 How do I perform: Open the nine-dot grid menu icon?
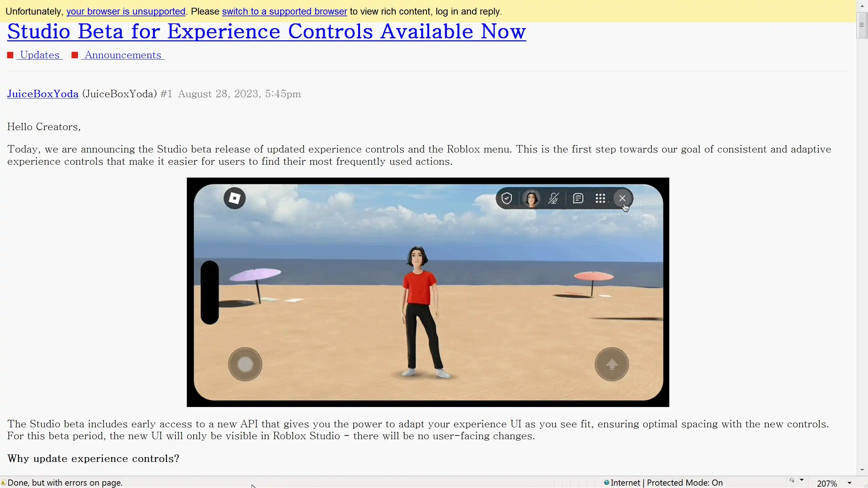pyautogui.click(x=600, y=198)
